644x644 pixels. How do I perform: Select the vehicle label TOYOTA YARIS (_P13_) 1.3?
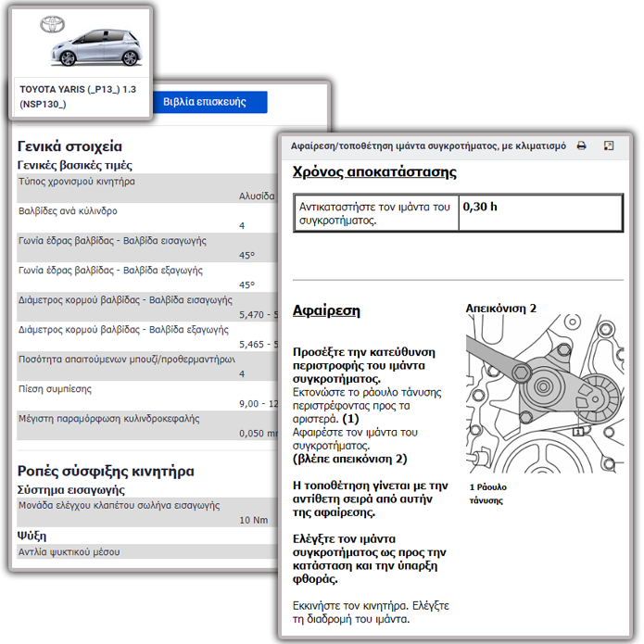78,96
